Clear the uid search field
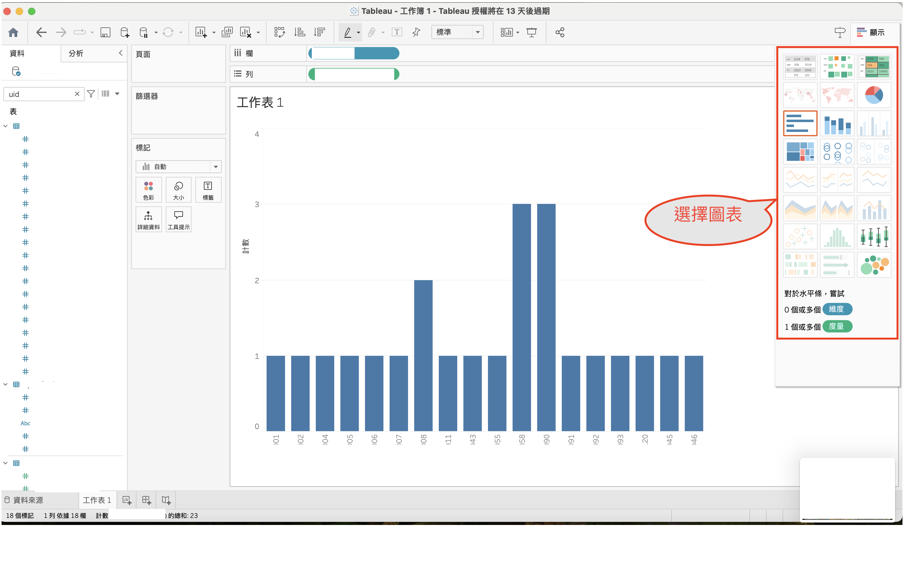Viewport: 904px width, 588px height. click(x=77, y=94)
